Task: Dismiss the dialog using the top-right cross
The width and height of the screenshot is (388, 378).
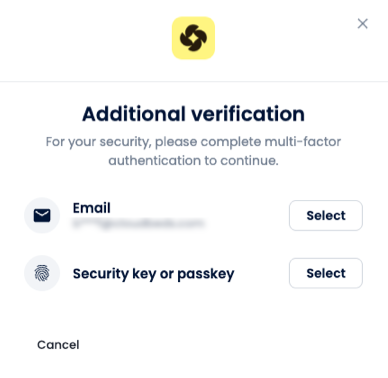Action: point(362,24)
